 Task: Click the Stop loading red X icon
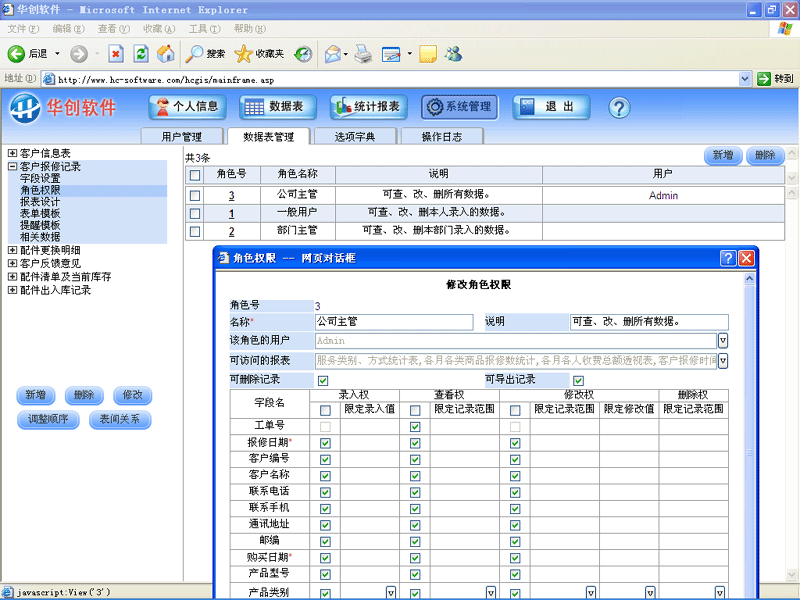click(116, 54)
